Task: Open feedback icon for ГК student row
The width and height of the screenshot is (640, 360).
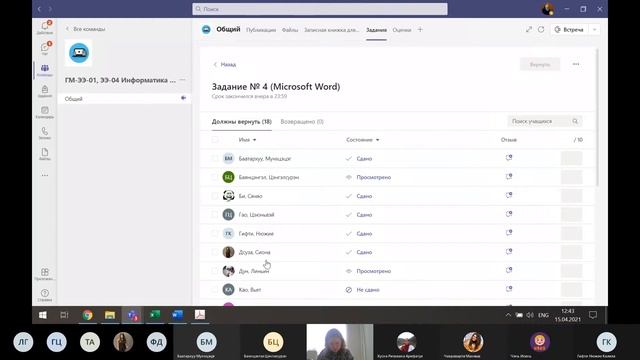Action: (x=509, y=233)
